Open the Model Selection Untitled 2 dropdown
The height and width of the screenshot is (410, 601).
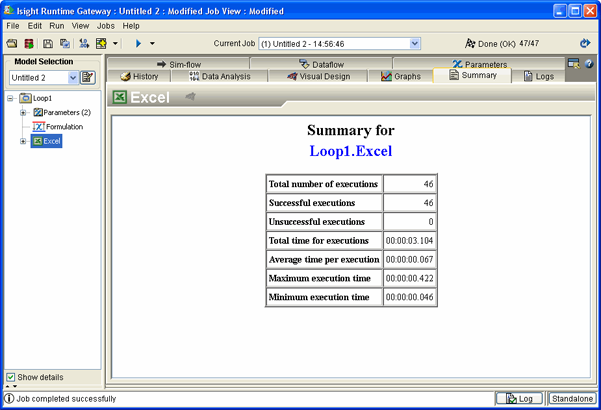coord(73,78)
